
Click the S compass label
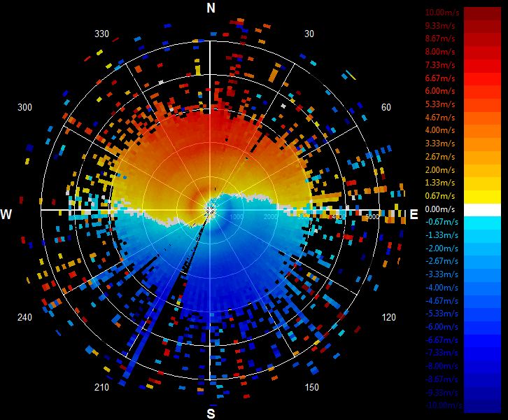tap(211, 414)
